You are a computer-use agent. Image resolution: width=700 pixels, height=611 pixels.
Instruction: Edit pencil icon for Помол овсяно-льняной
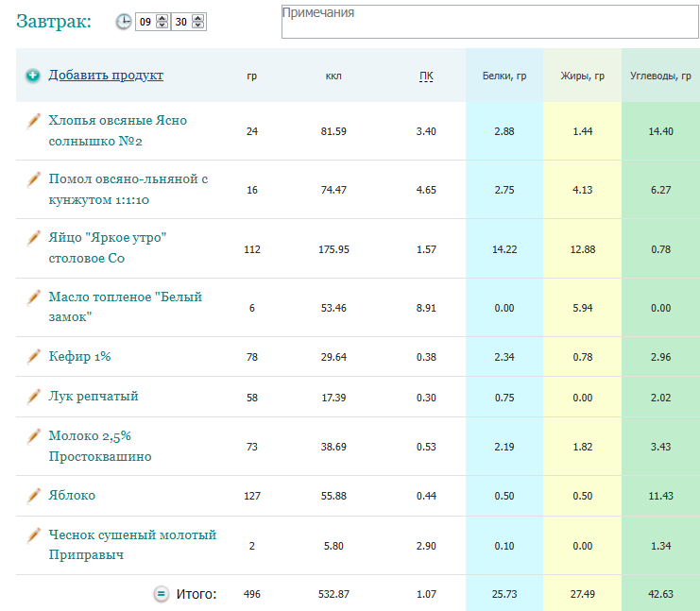[x=33, y=179]
